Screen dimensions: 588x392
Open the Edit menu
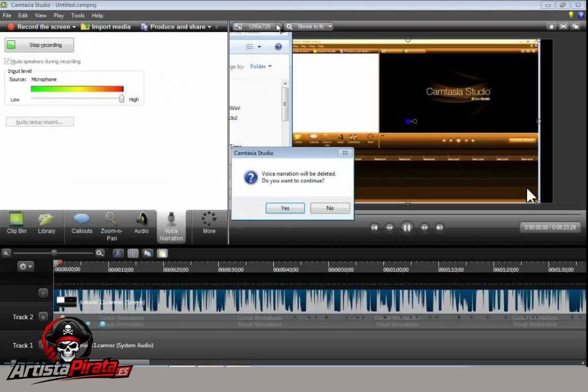coord(23,15)
